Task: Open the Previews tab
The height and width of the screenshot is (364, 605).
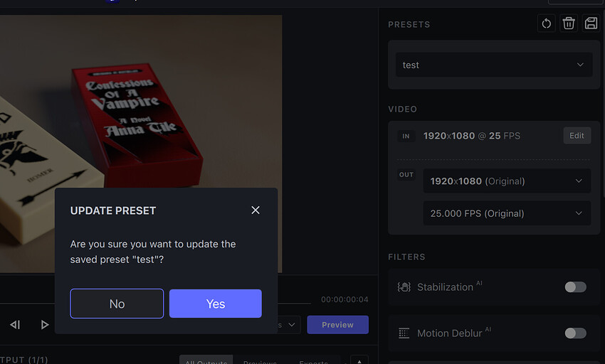Action: [260, 361]
